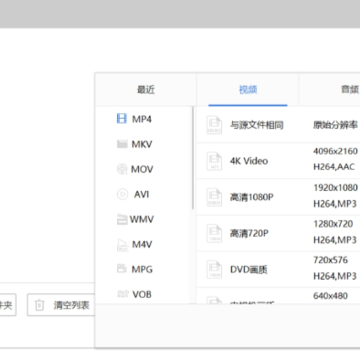The height and width of the screenshot is (360, 360).
Task: Click the trash icon in 清空列表
Action: 39,305
